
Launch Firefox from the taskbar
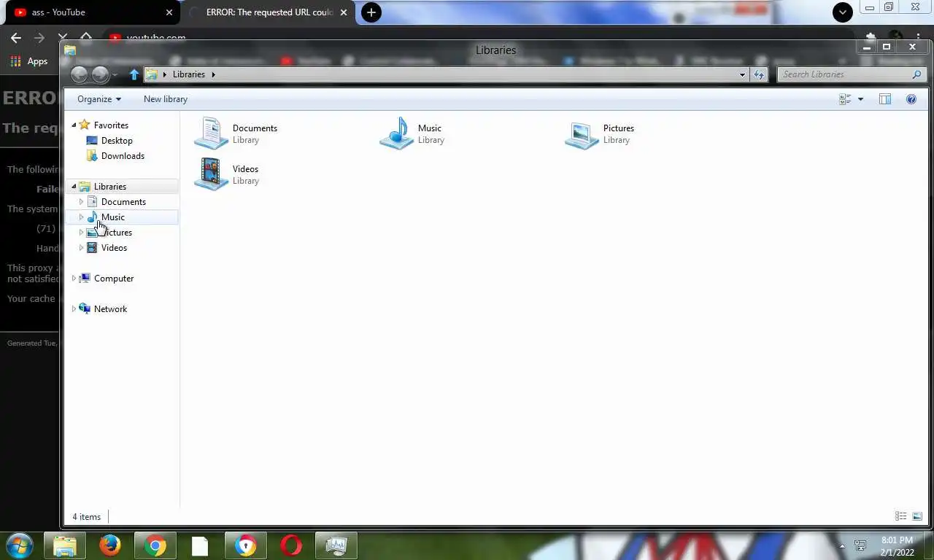tap(110, 545)
